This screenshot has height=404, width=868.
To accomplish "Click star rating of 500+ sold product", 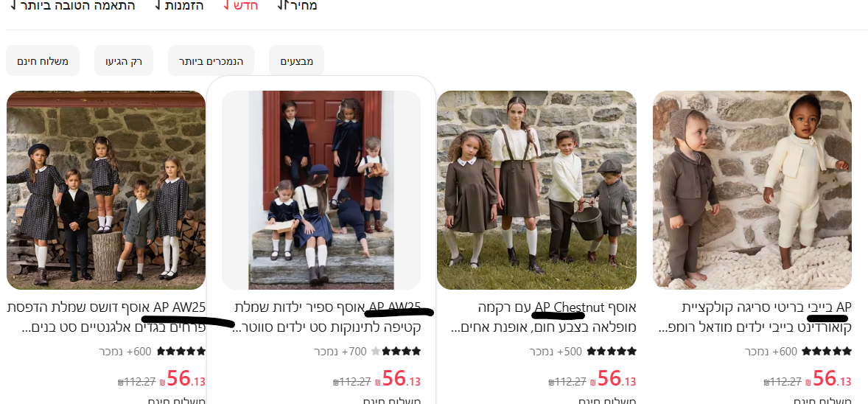I will click(x=612, y=351).
